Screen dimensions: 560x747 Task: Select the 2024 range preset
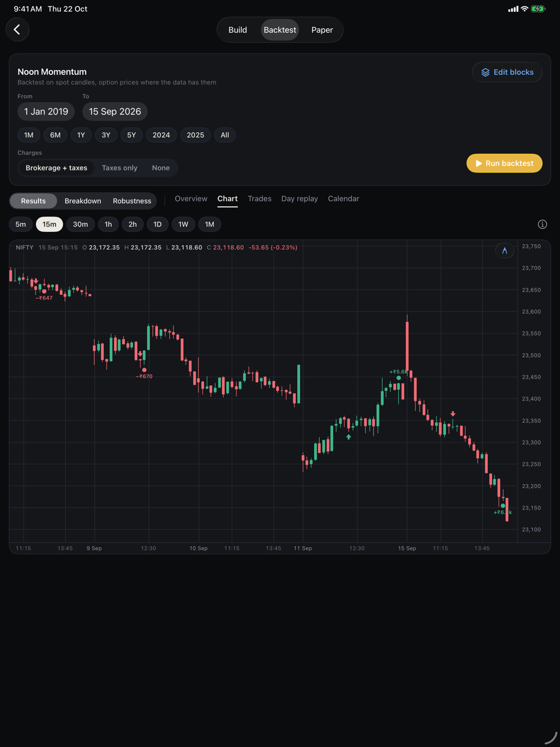click(x=161, y=135)
